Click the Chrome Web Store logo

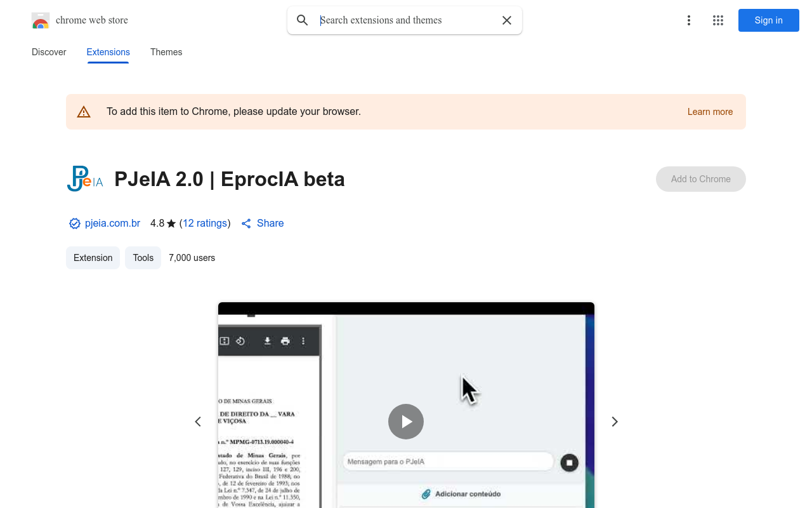pyautogui.click(x=41, y=20)
